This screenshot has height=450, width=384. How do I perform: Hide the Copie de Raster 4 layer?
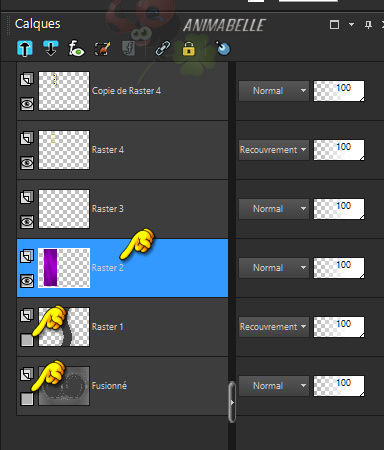(27, 104)
